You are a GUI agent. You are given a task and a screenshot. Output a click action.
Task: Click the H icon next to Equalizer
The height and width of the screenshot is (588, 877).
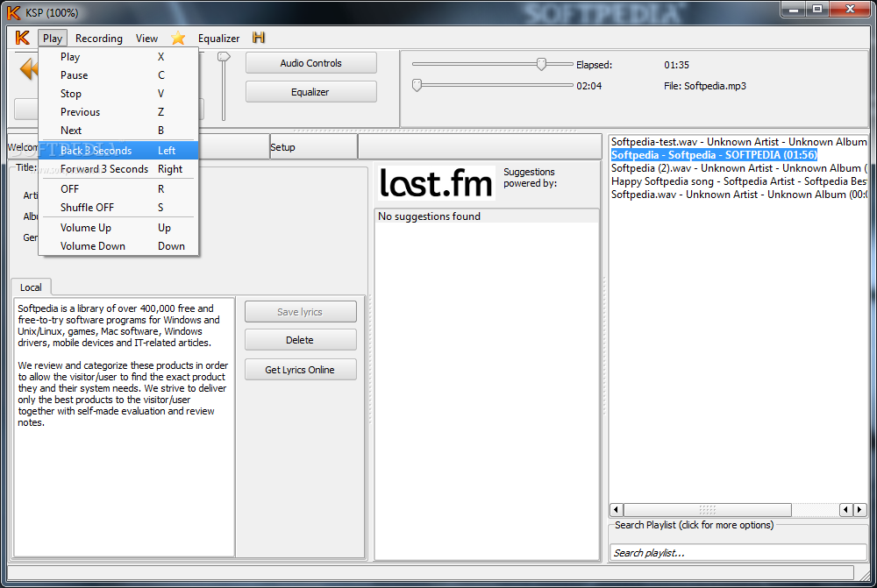coord(259,38)
